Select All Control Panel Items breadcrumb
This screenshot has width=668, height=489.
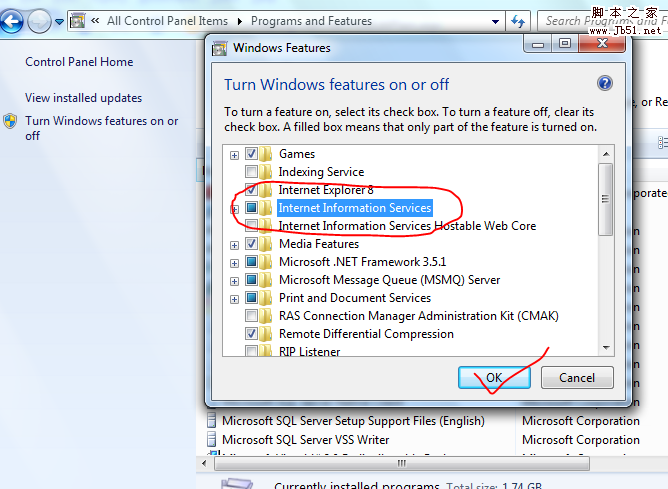[x=167, y=21]
